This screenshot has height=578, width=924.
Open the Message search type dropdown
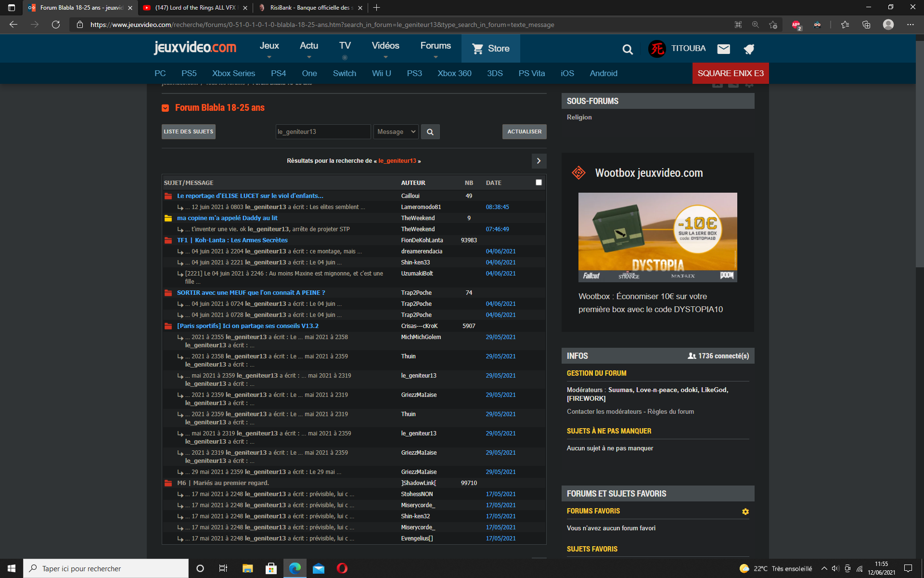(396, 132)
